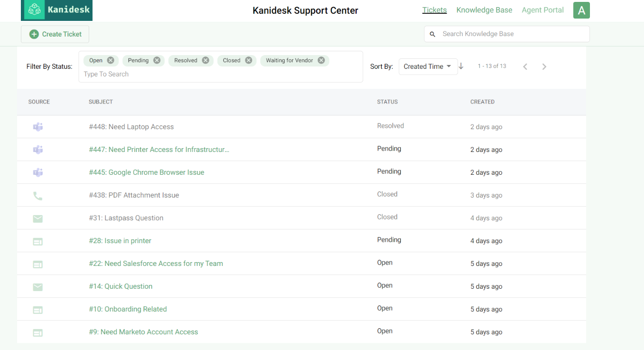Open ticket #28 Issue in printer
The height and width of the screenshot is (350, 644).
120,241
